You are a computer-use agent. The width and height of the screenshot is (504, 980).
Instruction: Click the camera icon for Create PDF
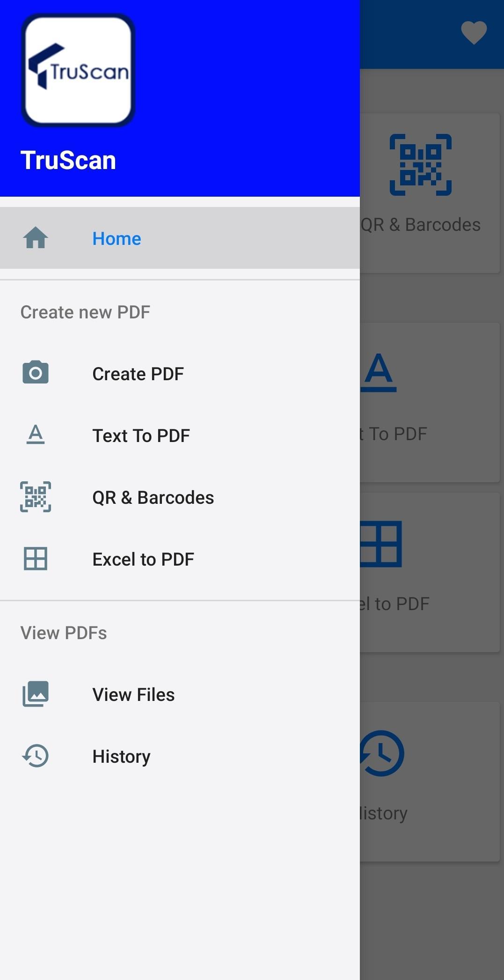tap(36, 373)
